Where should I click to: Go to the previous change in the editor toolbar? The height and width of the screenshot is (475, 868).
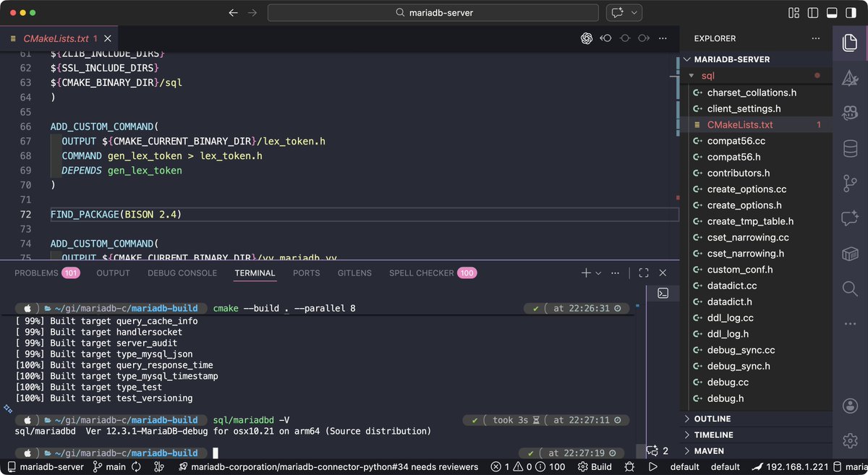pyautogui.click(x=606, y=38)
